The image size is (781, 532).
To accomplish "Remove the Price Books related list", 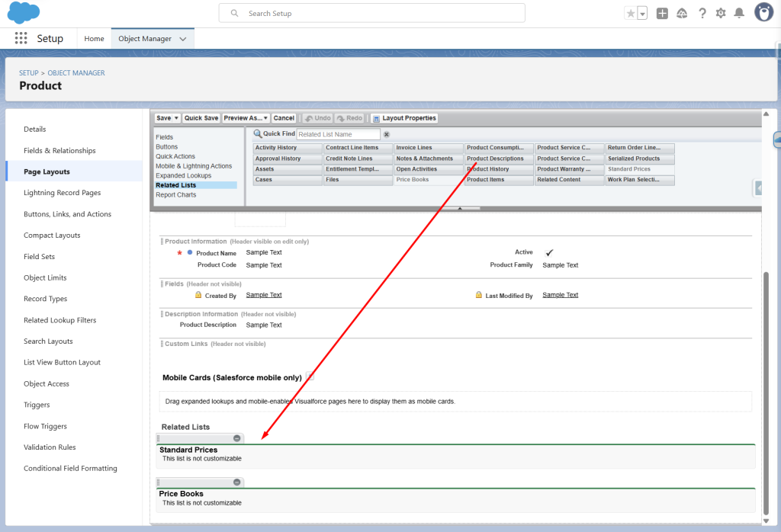I will pos(237,482).
